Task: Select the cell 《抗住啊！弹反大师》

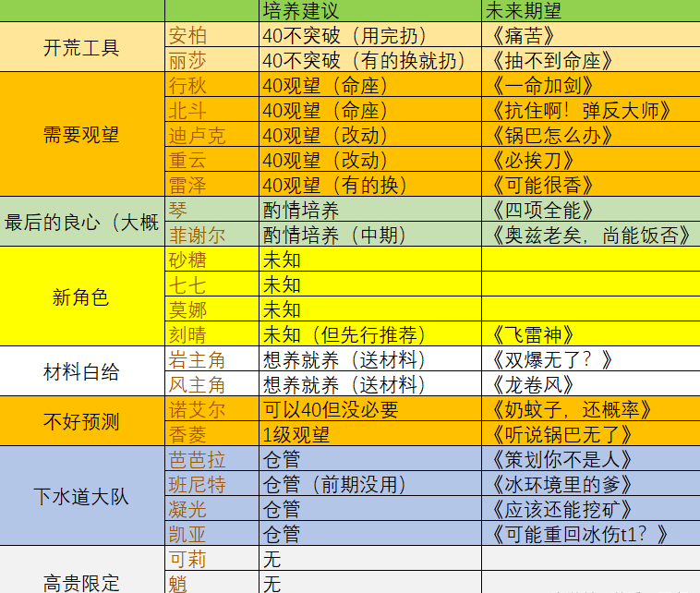Action: 591,109
